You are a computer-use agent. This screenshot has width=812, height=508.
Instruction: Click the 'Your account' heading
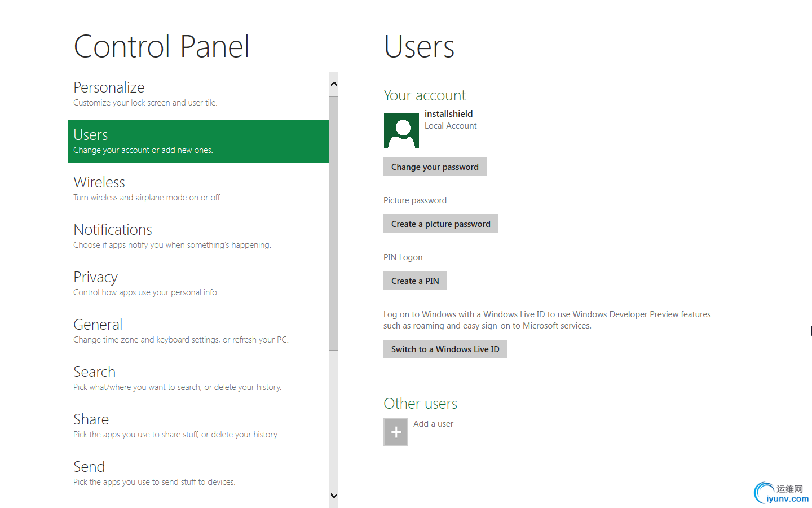pos(425,95)
